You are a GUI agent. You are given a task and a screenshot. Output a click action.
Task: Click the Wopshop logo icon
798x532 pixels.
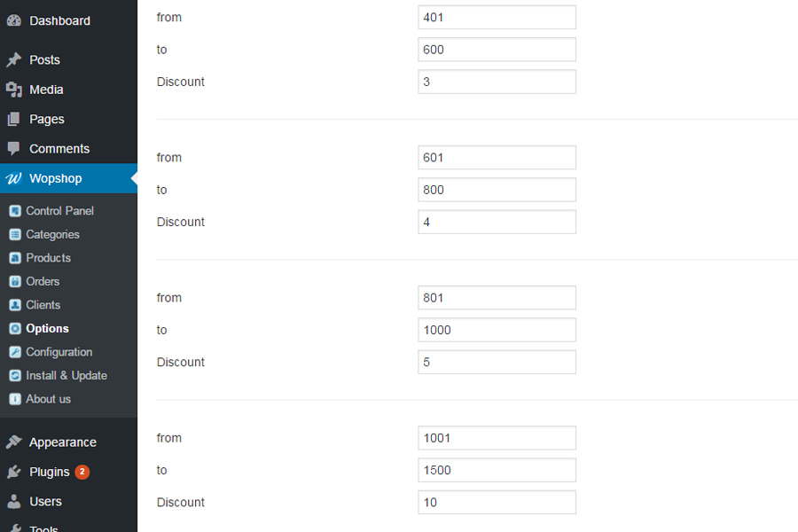(14, 178)
